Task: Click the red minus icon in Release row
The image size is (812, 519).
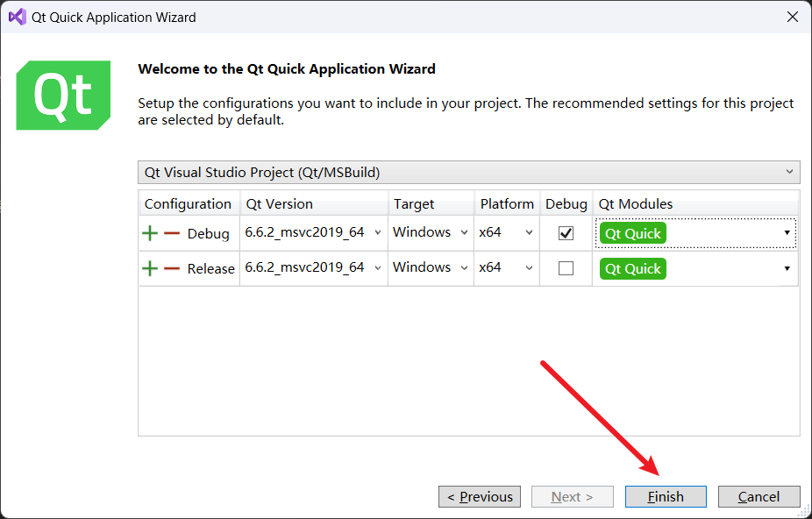Action: point(172,268)
